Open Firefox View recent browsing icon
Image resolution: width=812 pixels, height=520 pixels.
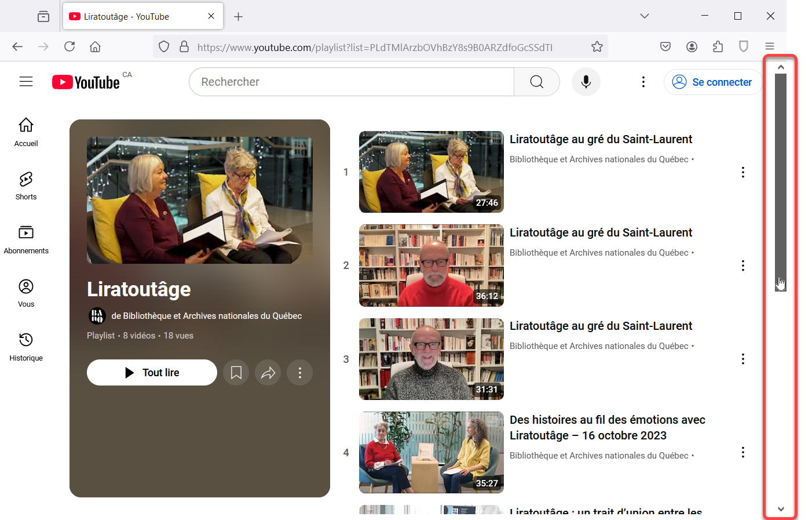(x=43, y=16)
